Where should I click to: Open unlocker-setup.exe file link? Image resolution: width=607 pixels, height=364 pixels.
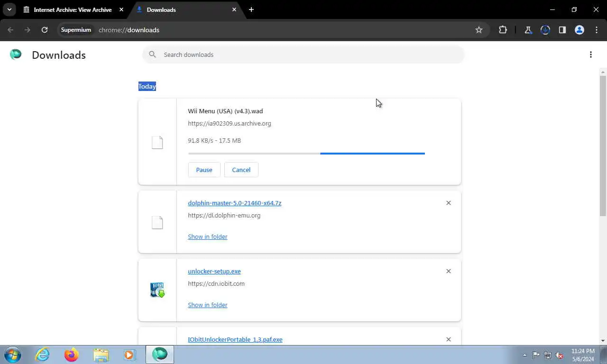pos(214,271)
